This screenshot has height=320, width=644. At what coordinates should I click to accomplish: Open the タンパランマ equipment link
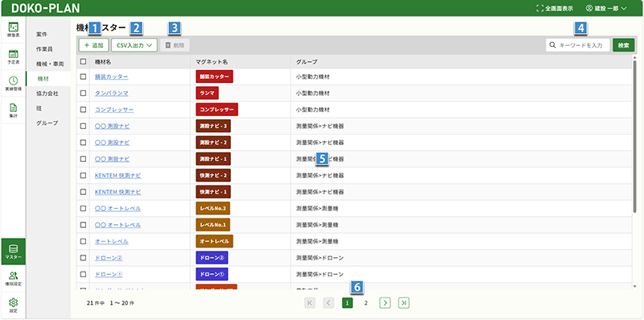tap(111, 94)
